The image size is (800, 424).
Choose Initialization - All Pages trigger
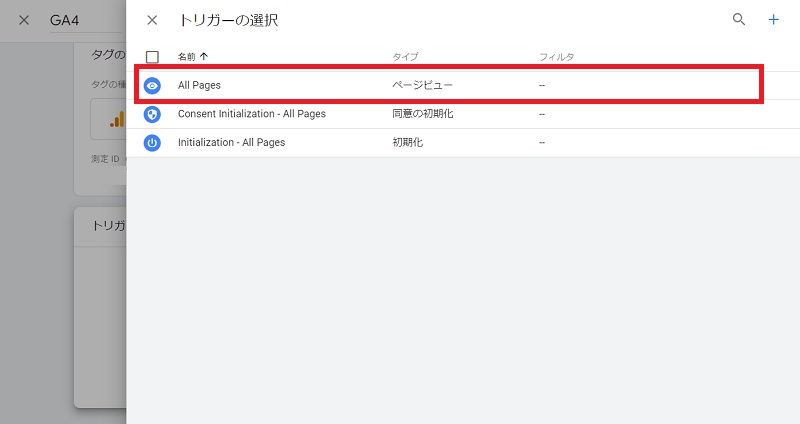point(231,142)
